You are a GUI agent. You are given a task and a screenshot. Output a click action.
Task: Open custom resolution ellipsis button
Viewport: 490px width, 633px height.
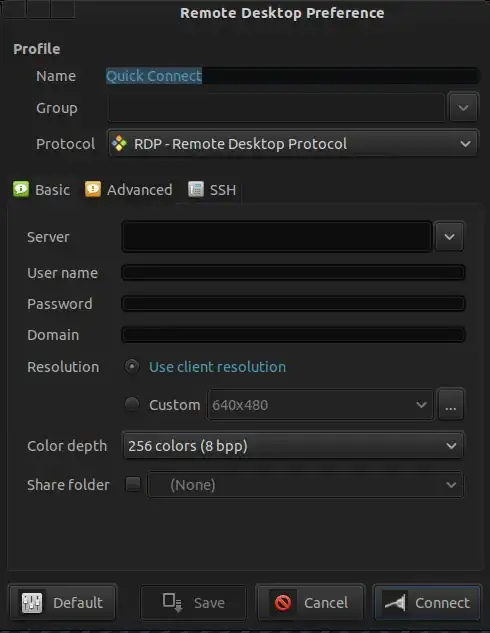tap(450, 405)
